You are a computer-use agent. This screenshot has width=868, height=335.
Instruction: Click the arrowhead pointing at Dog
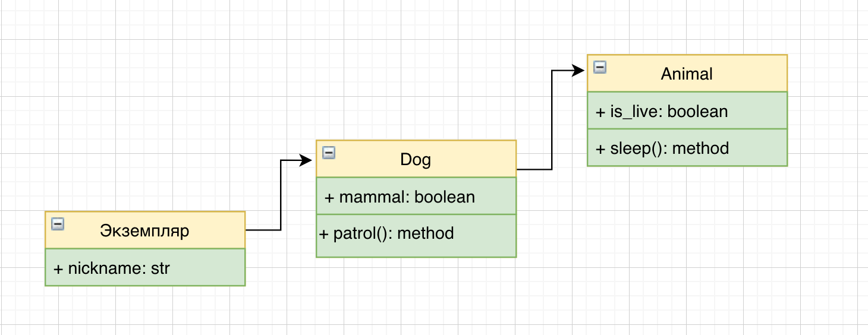(x=307, y=160)
